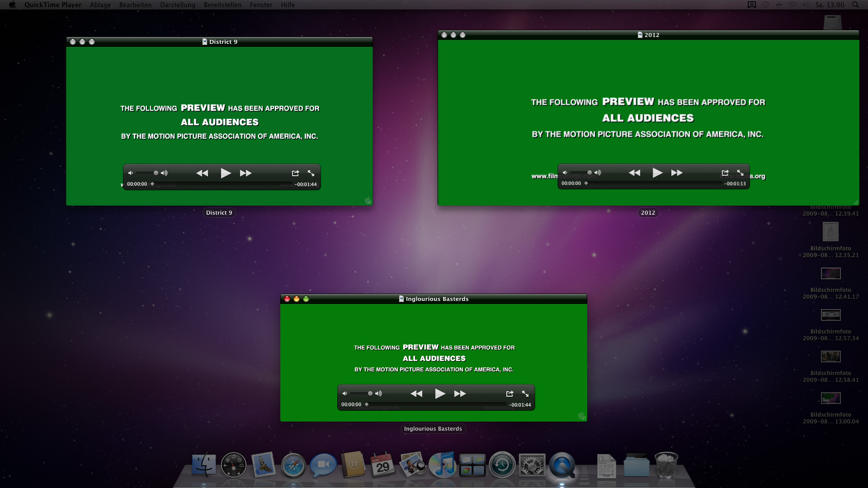Adjust volume slider in 2012 window
The height and width of the screenshot is (488, 868).
click(581, 173)
